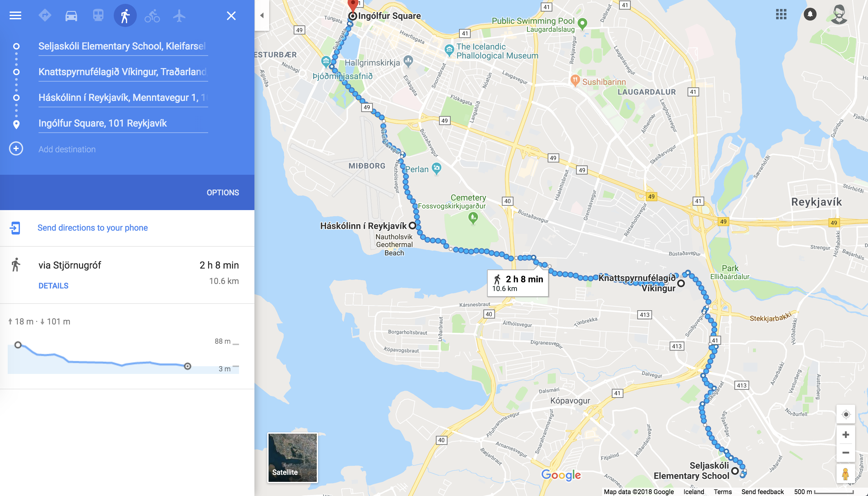Activate Street View pegman

[846, 474]
